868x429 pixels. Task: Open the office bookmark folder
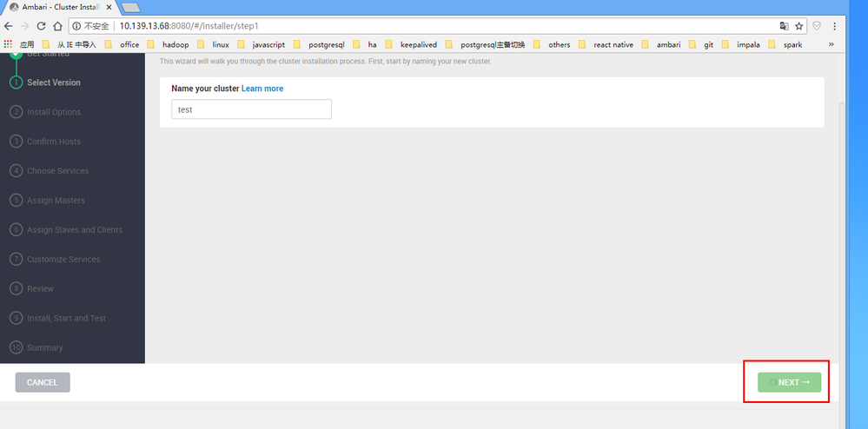tap(123, 45)
